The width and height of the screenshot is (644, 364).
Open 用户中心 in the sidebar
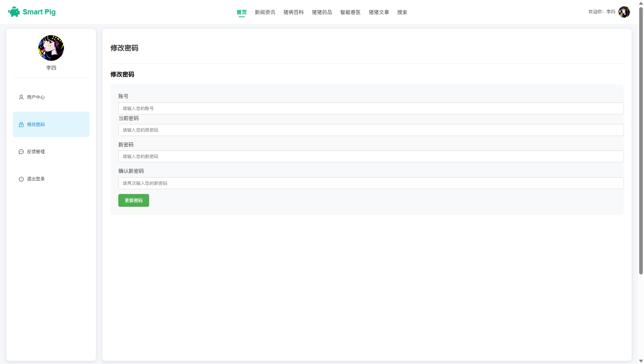51,97
